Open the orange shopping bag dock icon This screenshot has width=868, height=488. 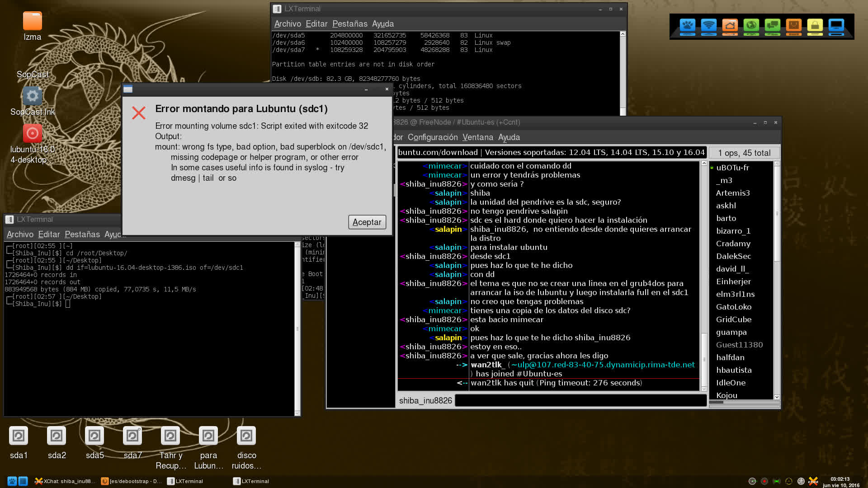click(x=794, y=26)
